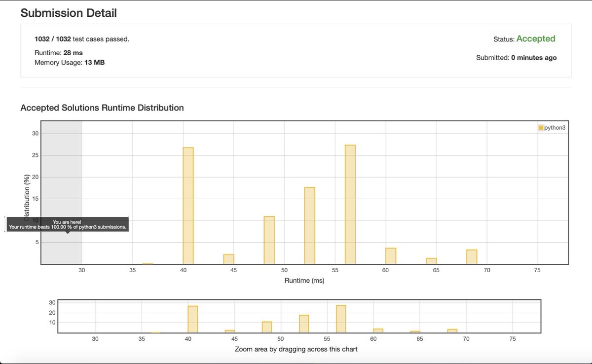The image size is (592, 364).
Task: Click the 'Runtime (ms)' axis title
Action: click(x=304, y=281)
